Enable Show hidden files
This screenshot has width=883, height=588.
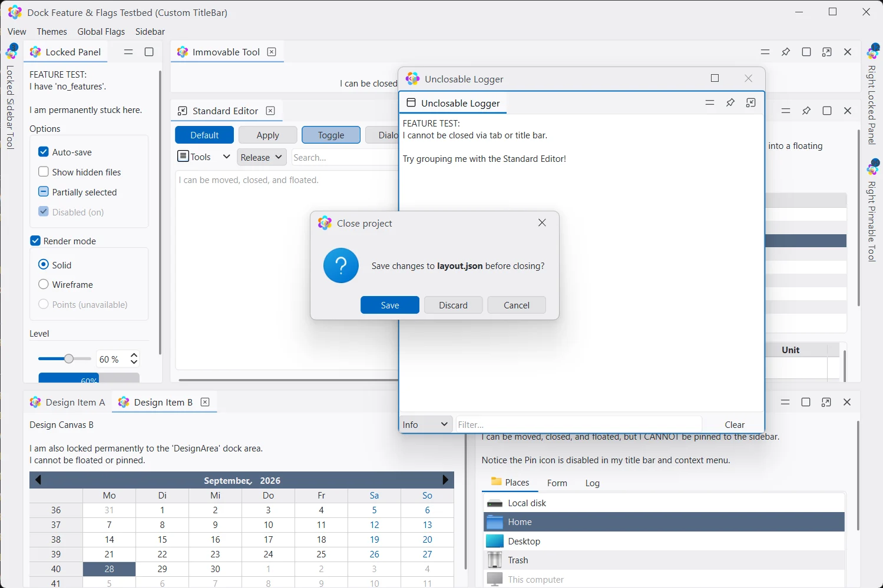point(80,172)
